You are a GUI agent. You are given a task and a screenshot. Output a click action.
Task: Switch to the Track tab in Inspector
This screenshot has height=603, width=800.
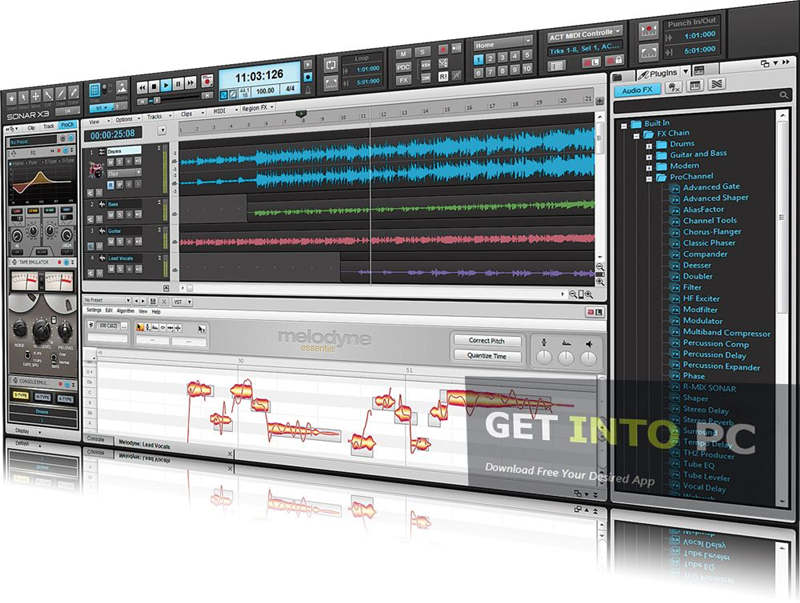(x=48, y=126)
